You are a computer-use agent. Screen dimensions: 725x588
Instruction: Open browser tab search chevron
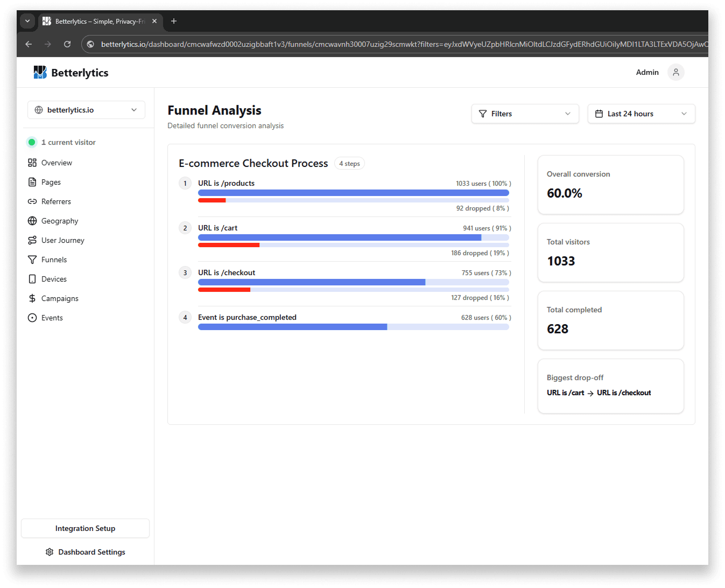click(27, 21)
